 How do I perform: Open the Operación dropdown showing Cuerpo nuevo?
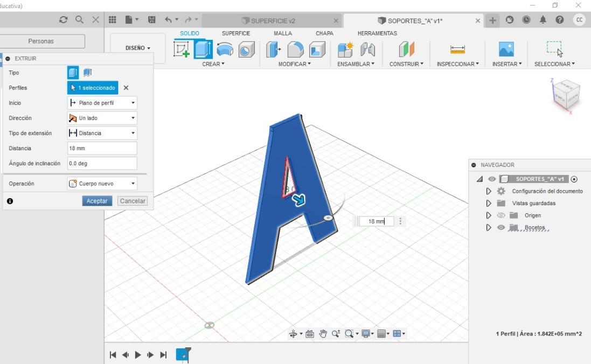pos(102,184)
